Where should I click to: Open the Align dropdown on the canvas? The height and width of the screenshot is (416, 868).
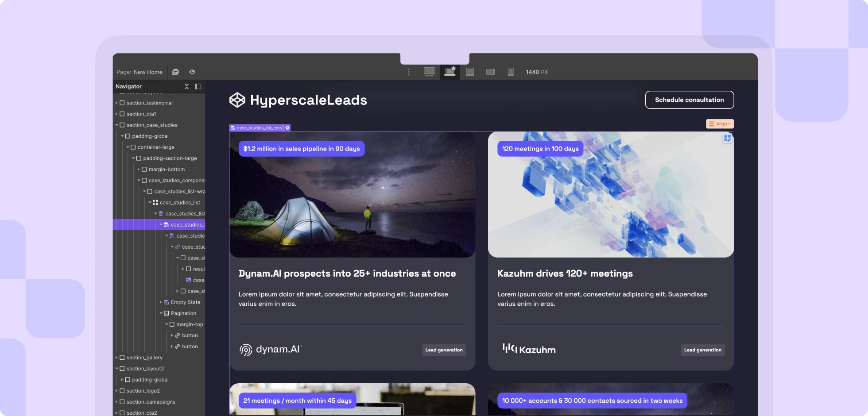coord(720,124)
